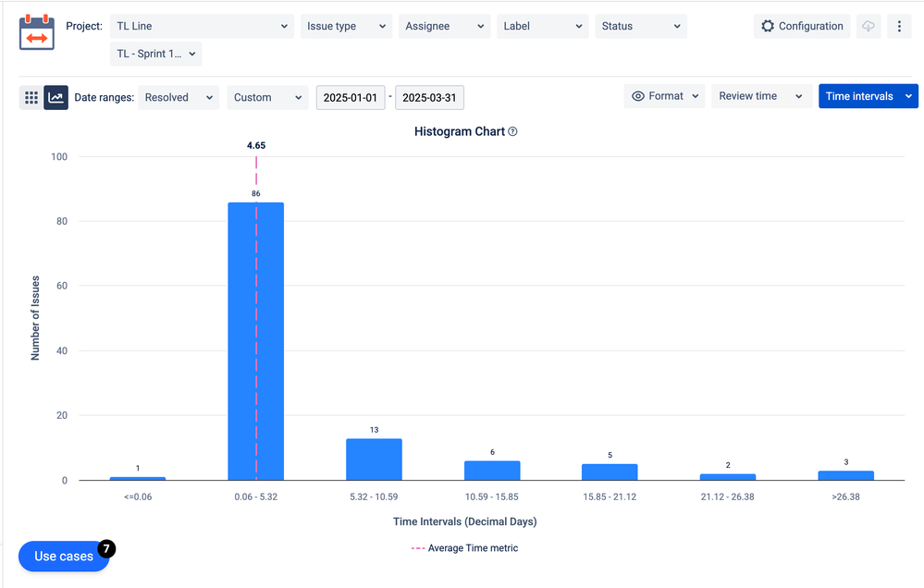Switch to chart view icon

point(56,97)
